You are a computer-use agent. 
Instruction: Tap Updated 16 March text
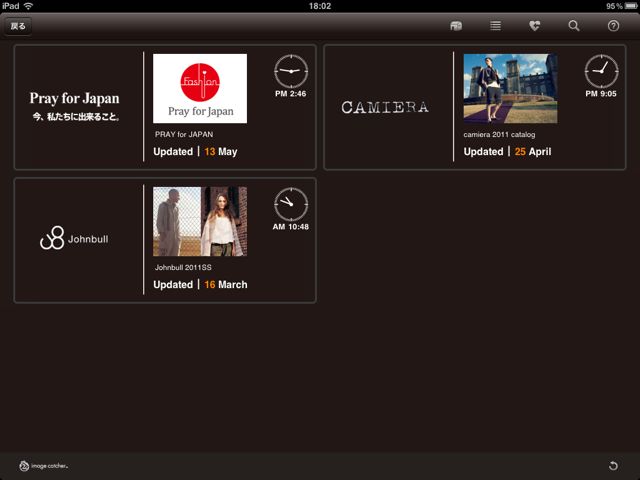(200, 284)
